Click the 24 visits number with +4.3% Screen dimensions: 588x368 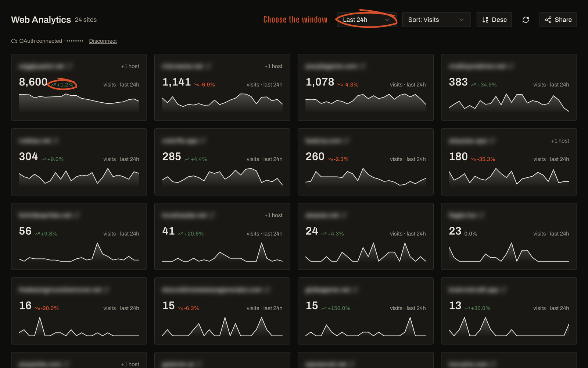tap(312, 231)
